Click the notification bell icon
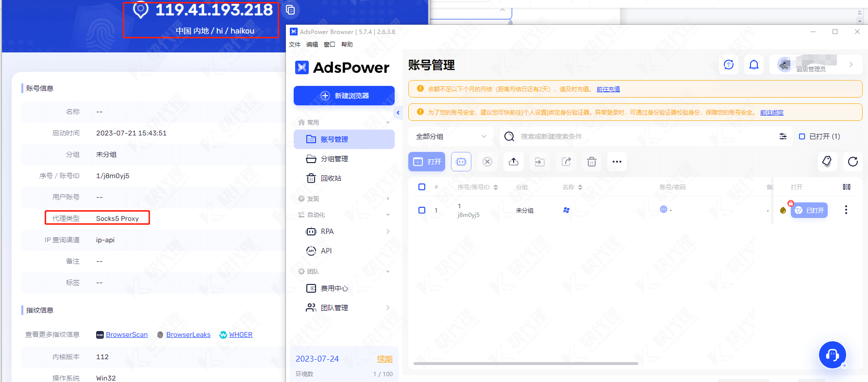Viewport: 868px width, 382px height. 753,65
